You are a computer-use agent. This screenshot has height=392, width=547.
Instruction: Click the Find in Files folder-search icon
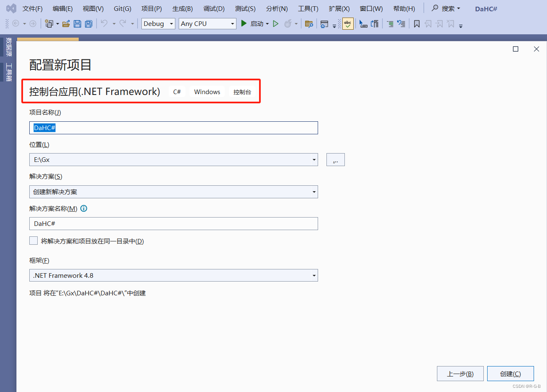pyautogui.click(x=309, y=24)
